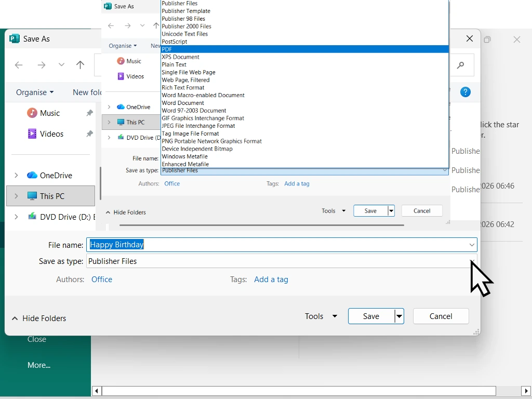Select large DVD Drive (D:) item
Image resolution: width=532 pixels, height=399 pixels.
[61, 217]
